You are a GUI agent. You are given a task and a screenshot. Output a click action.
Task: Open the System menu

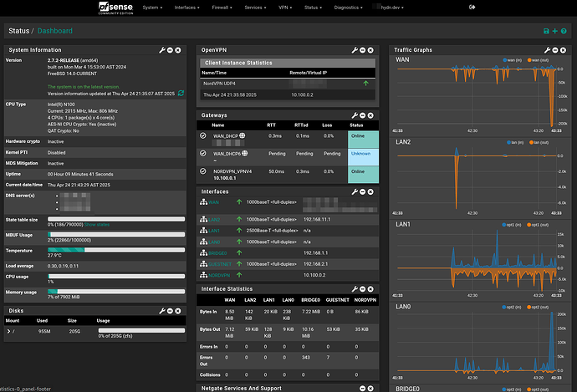click(152, 8)
